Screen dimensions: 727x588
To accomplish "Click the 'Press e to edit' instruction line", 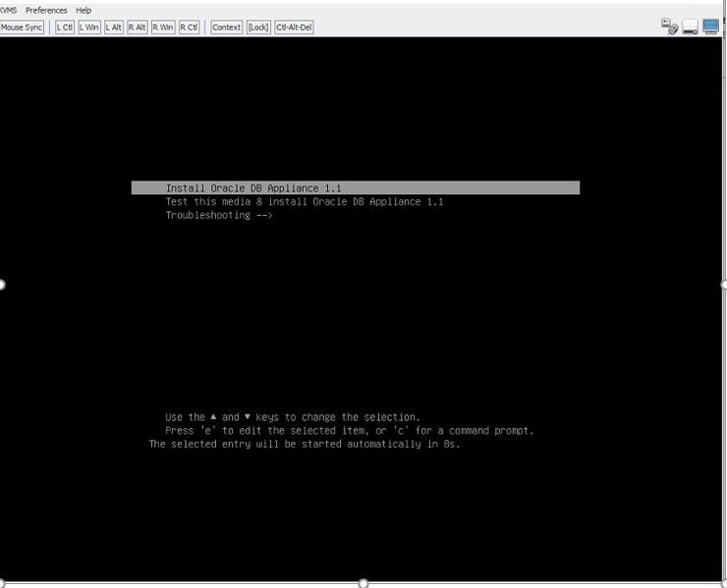I will [x=350, y=431].
